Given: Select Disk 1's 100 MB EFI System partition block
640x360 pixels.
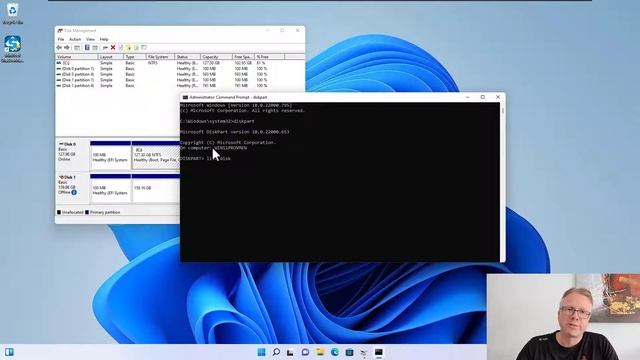Looking at the screenshot, I should click(110, 188).
